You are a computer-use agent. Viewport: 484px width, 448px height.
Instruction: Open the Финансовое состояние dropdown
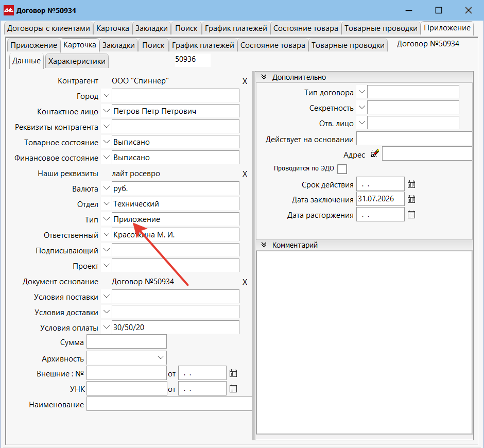[106, 158]
